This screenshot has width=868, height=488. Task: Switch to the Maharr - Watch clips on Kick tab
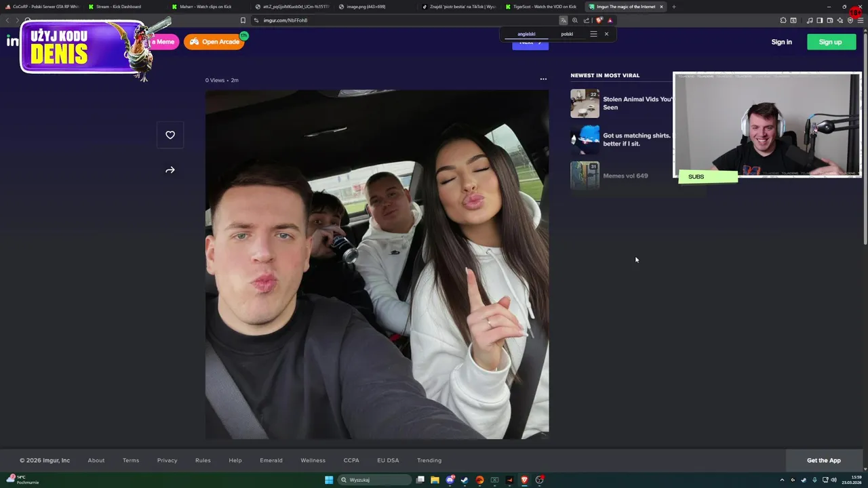click(208, 7)
